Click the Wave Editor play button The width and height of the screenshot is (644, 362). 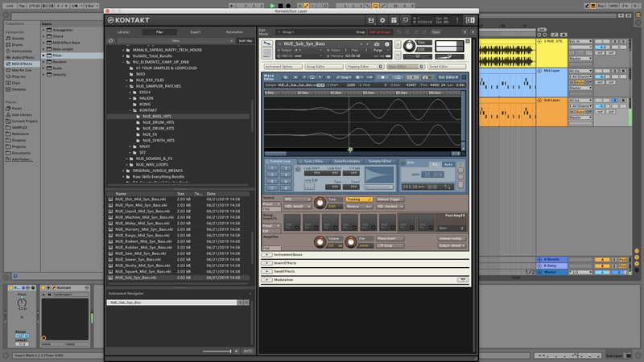tap(412, 77)
